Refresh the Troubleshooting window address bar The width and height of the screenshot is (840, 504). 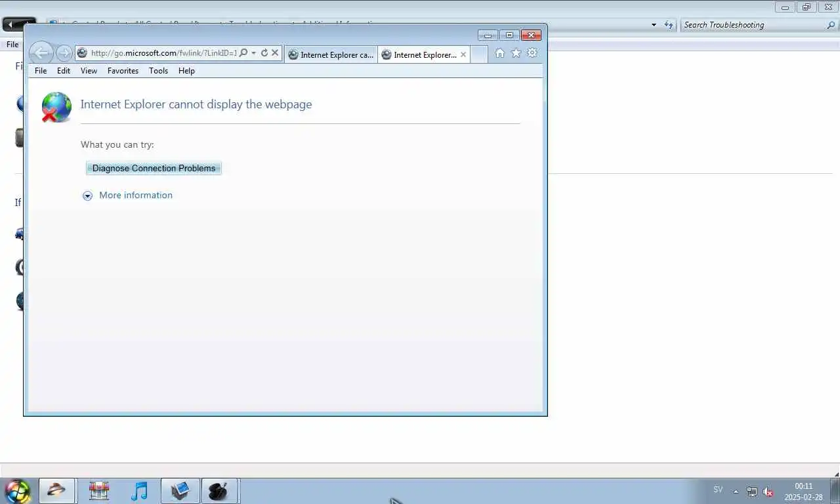click(669, 25)
